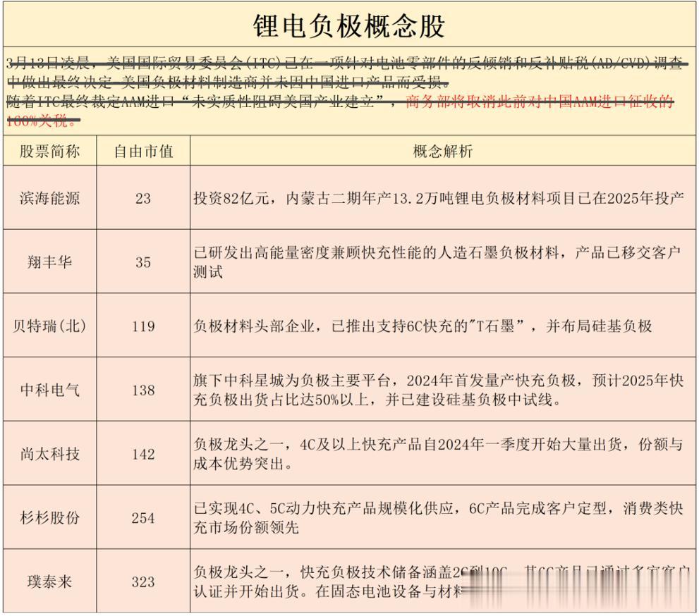Viewport: 699px width, 616px height.
Task: Click stock name 杉杉股份
Action: [x=49, y=517]
